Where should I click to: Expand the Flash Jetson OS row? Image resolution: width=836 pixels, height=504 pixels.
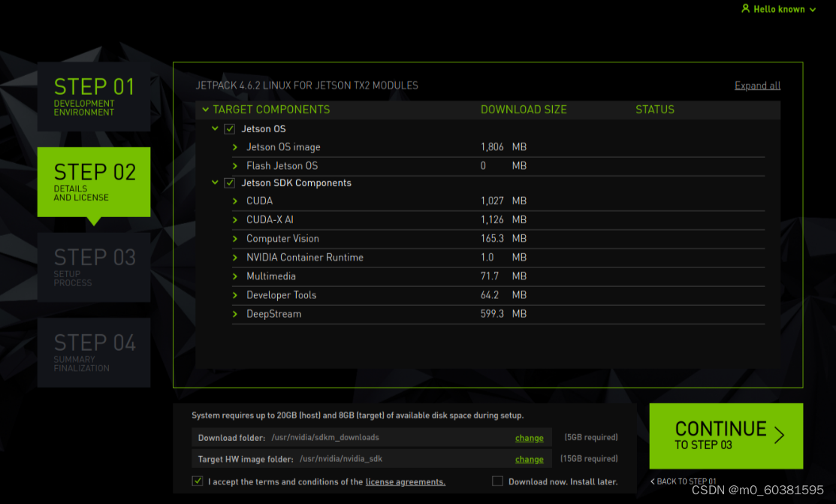click(234, 166)
